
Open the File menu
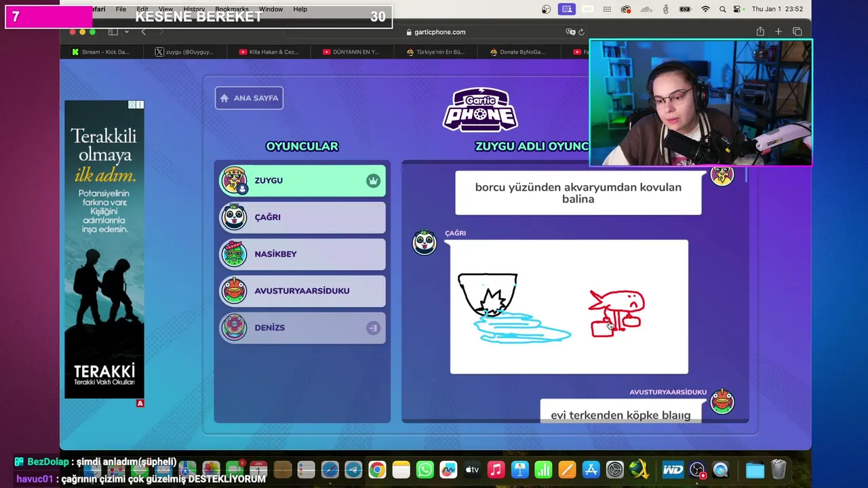point(121,9)
